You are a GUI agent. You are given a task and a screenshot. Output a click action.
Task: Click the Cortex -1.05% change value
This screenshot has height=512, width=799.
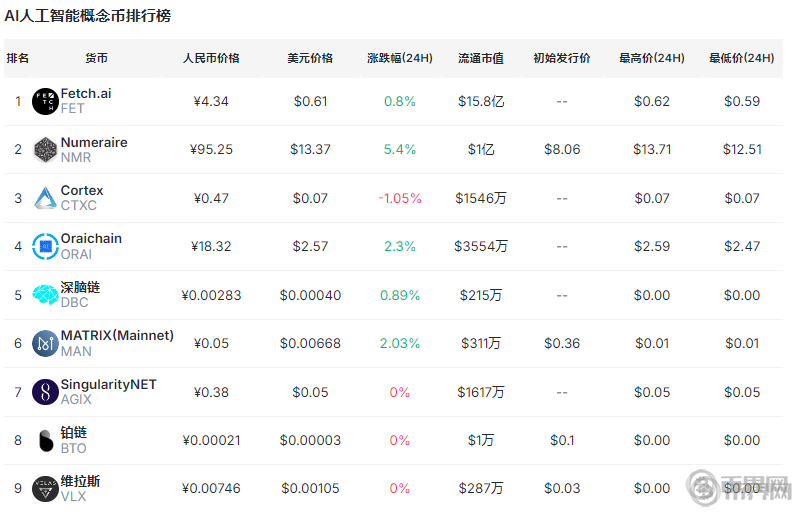click(399, 198)
